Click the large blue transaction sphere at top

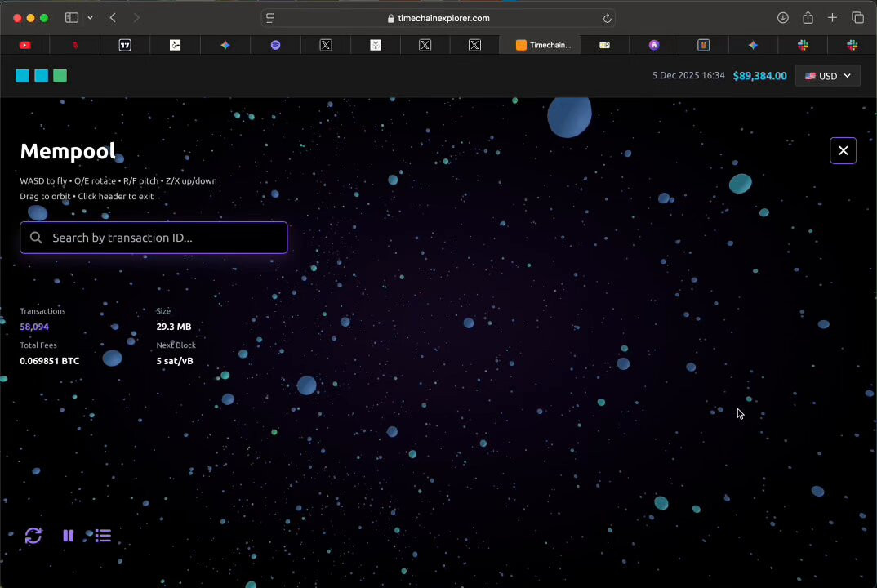[569, 116]
